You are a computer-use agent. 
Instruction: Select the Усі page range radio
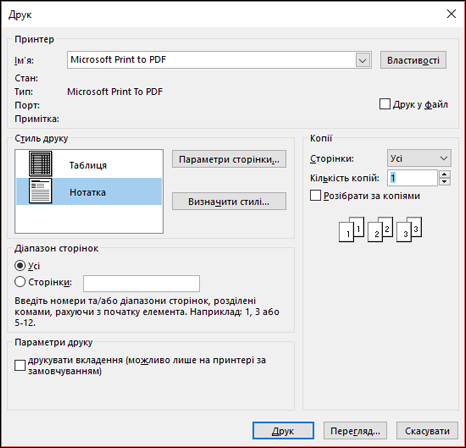tap(20, 266)
